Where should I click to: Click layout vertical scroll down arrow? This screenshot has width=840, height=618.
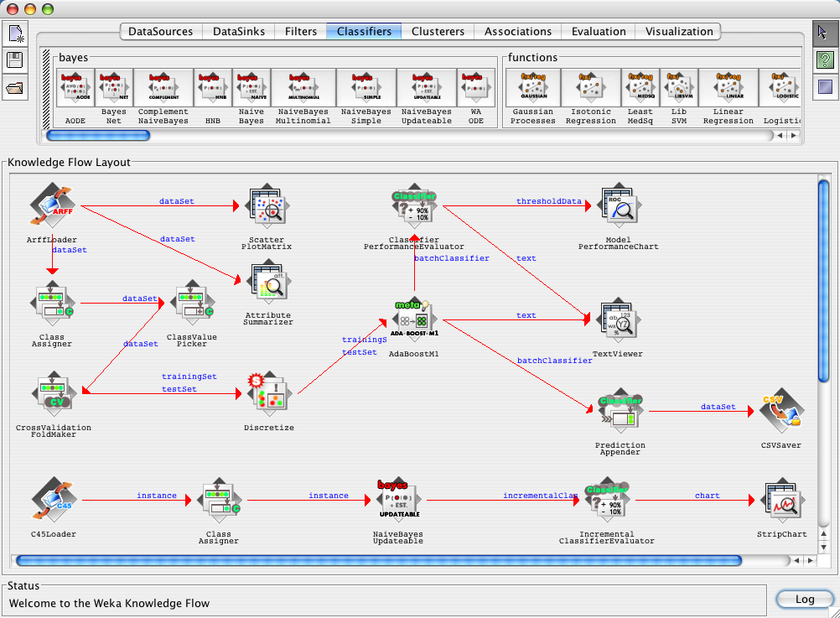coord(824,548)
